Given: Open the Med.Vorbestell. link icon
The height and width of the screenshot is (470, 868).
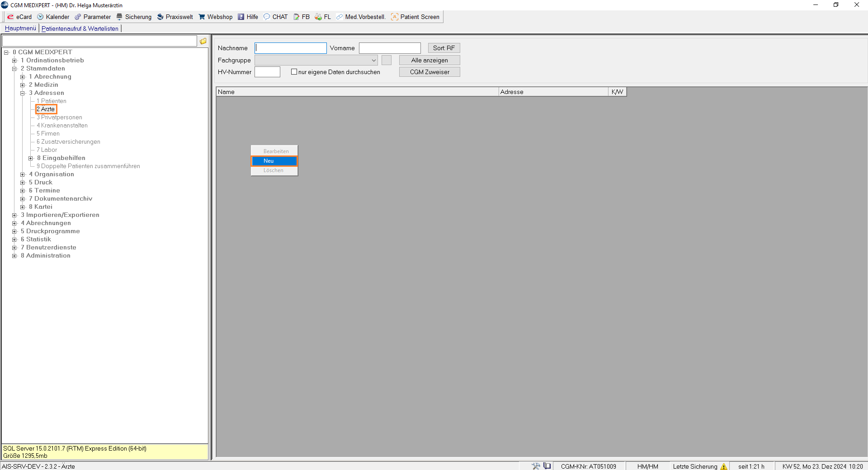Looking at the screenshot, I should (340, 17).
